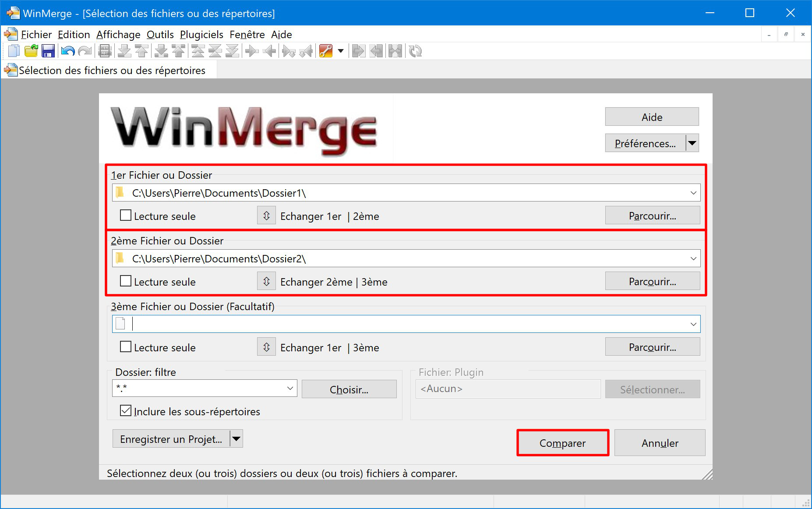Click the Enregistrer un Projet... button
Screen dimensions: 812x509
171,439
